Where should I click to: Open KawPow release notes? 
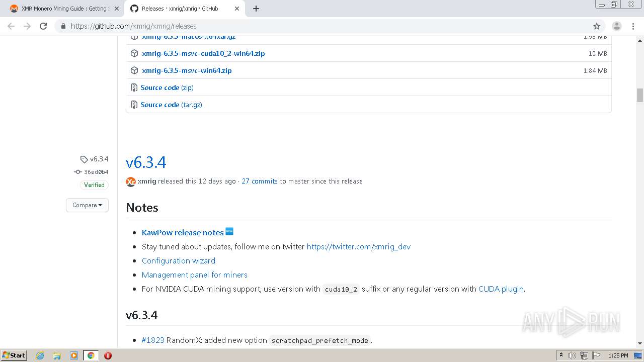[x=183, y=232]
